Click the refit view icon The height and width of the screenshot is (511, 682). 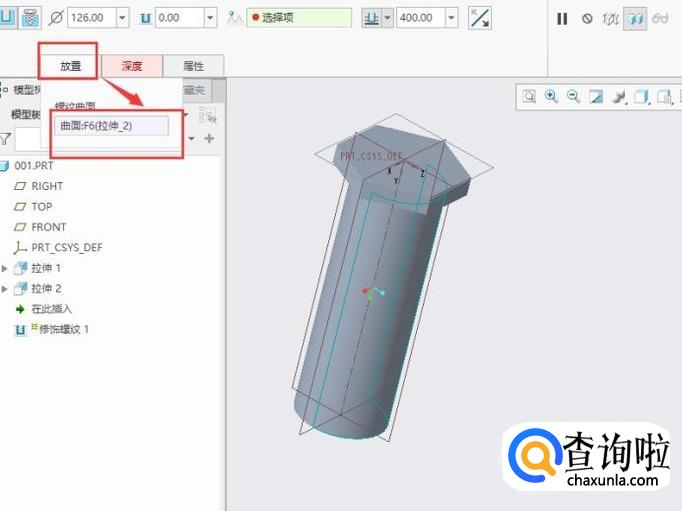[x=529, y=96]
